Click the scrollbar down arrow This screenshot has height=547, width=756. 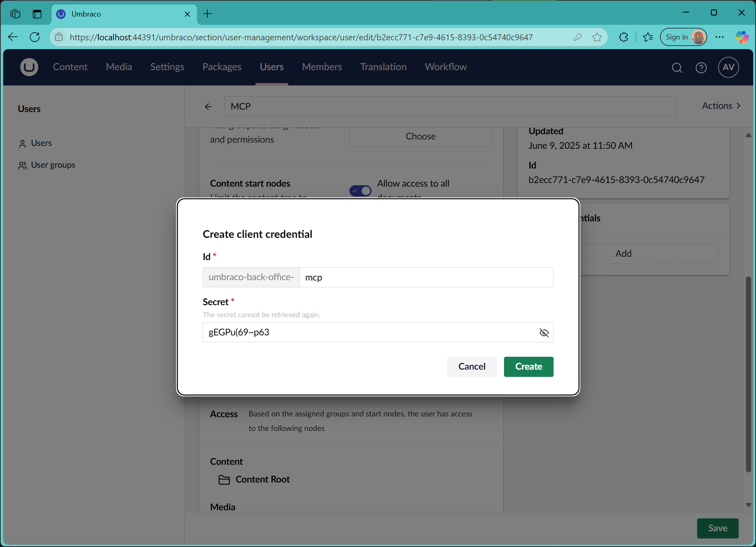[x=748, y=505]
